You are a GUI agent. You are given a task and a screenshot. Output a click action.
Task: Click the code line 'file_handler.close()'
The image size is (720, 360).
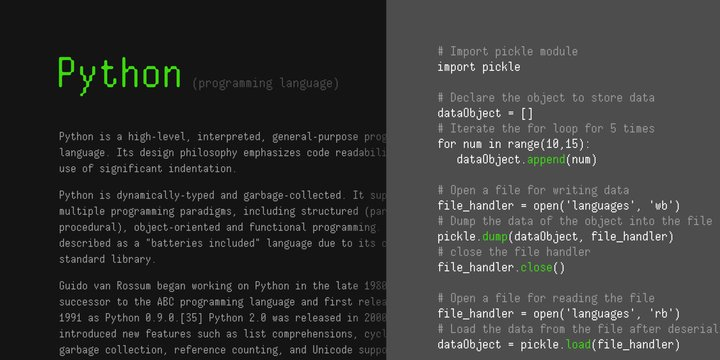[x=501, y=268]
